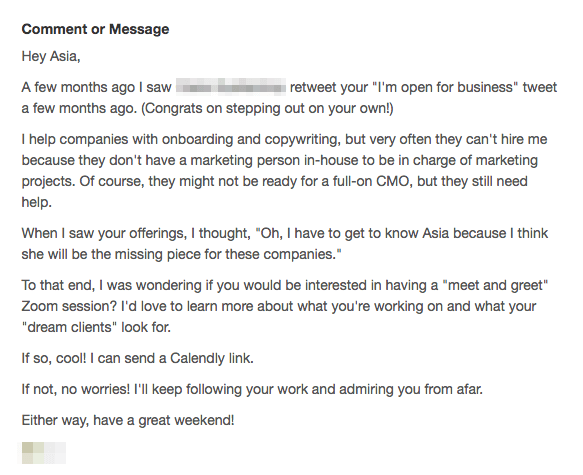This screenshot has width=583, height=475.
Task: Click the 'Comment or Message' heading
Action: tap(95, 29)
